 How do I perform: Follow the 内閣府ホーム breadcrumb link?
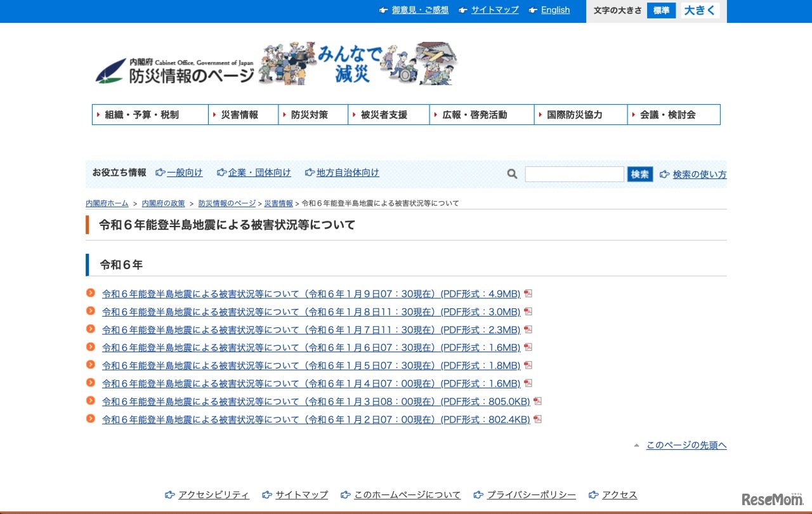(x=105, y=203)
